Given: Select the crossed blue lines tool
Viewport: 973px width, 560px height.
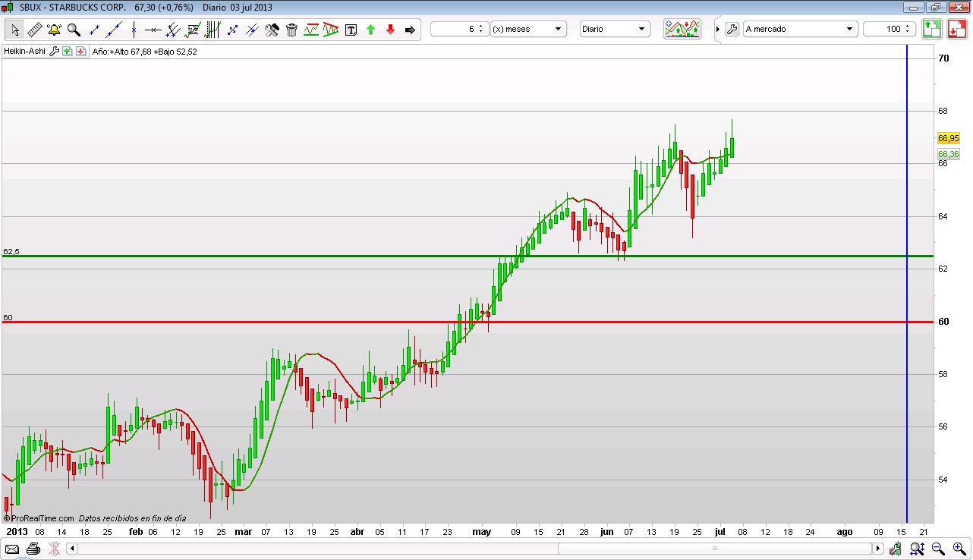Looking at the screenshot, I should tap(252, 30).
